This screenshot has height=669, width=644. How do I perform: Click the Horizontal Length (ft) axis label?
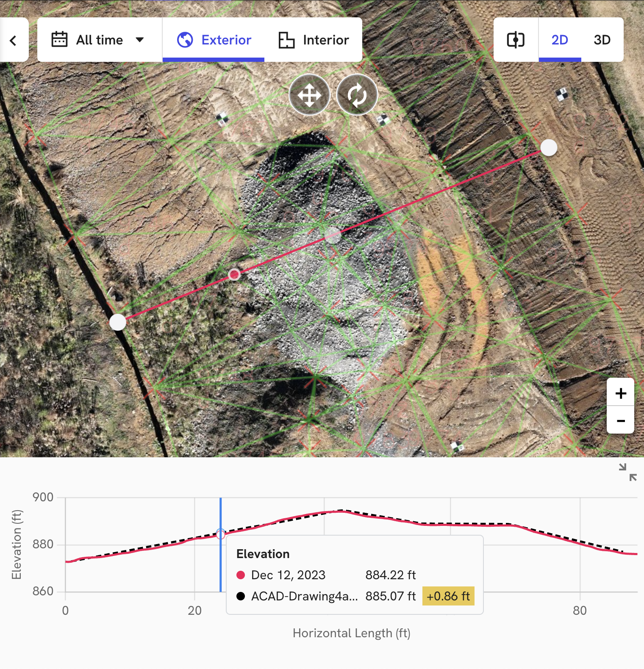pos(352,633)
